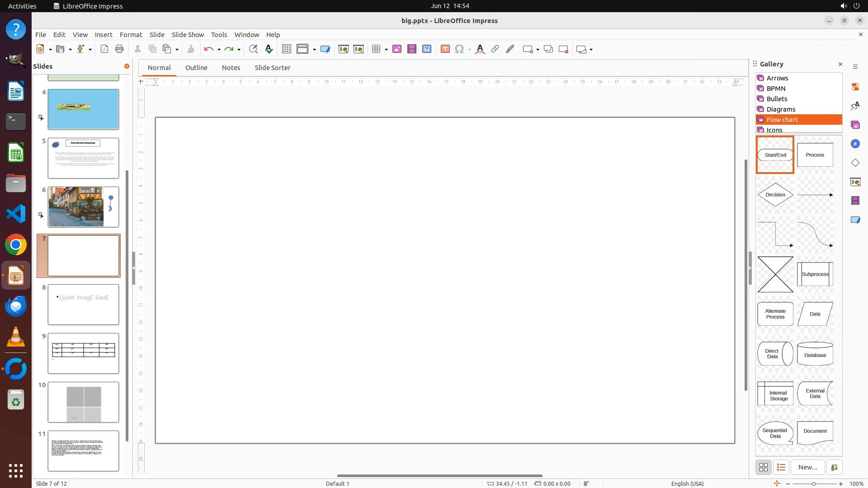Screen dimensions: 868x488
Task: Click Insert Text Box icon
Action: [x=445, y=49]
